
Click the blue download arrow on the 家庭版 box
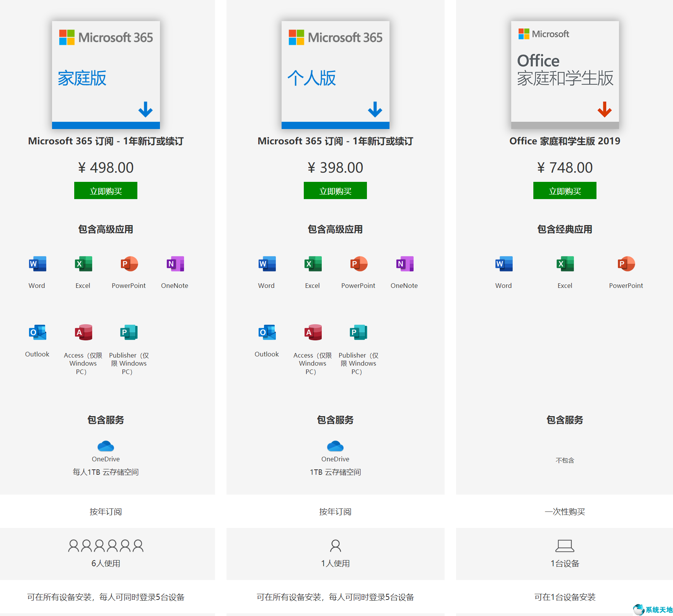click(x=145, y=109)
